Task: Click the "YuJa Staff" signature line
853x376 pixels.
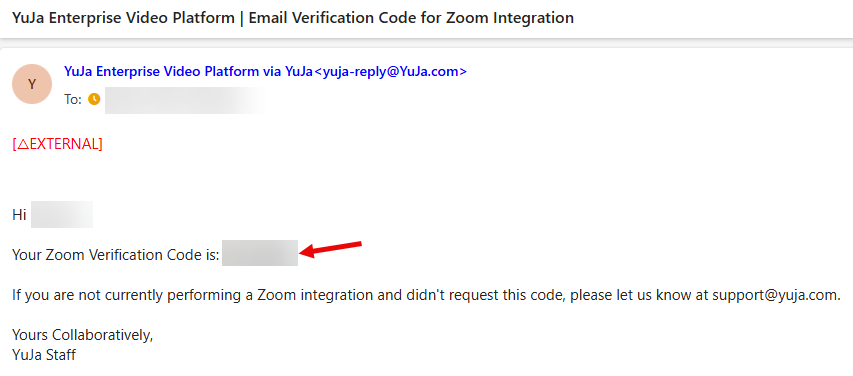Action: click(x=44, y=355)
